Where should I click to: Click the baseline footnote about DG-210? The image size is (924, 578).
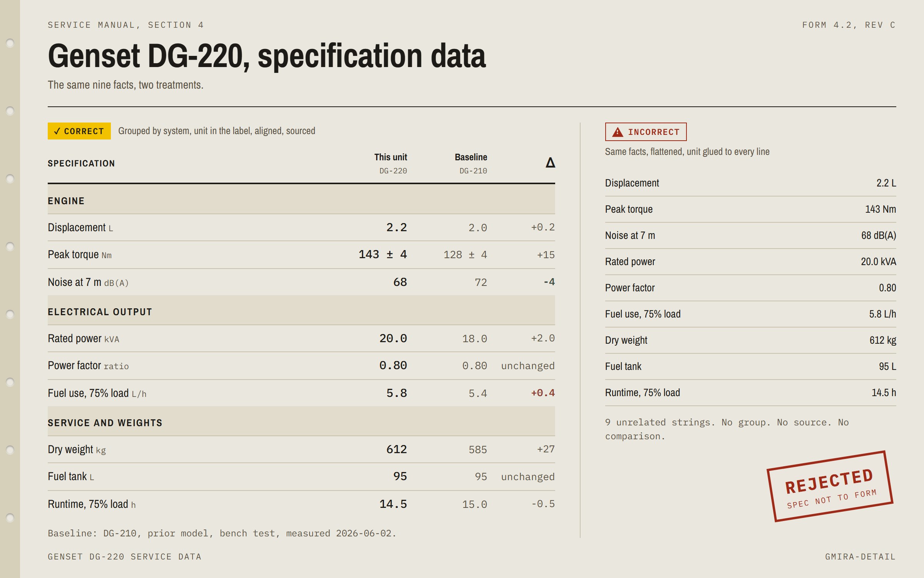click(x=222, y=533)
